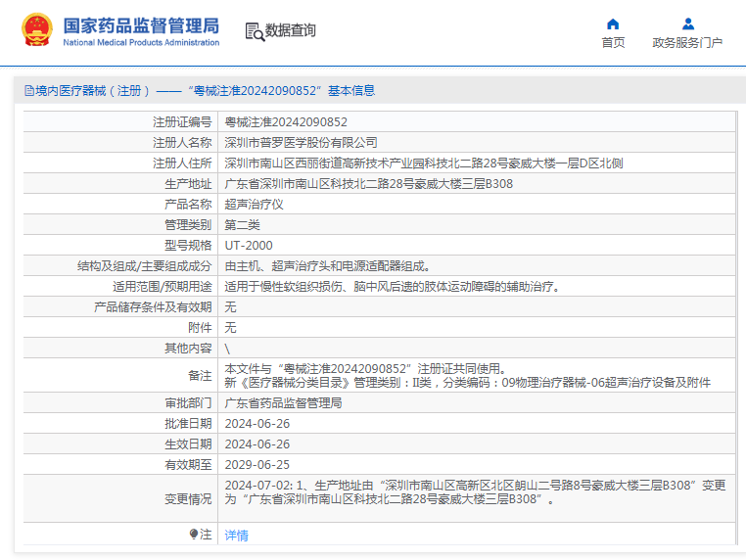Click the government portal user icon
This screenshot has height=560, width=746.
pyautogui.click(x=688, y=23)
